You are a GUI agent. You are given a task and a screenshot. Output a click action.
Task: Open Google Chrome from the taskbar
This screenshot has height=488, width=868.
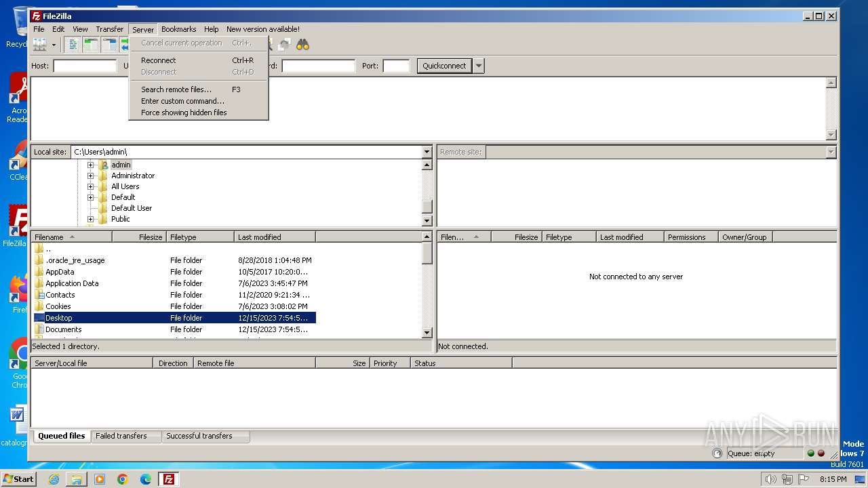point(122,479)
